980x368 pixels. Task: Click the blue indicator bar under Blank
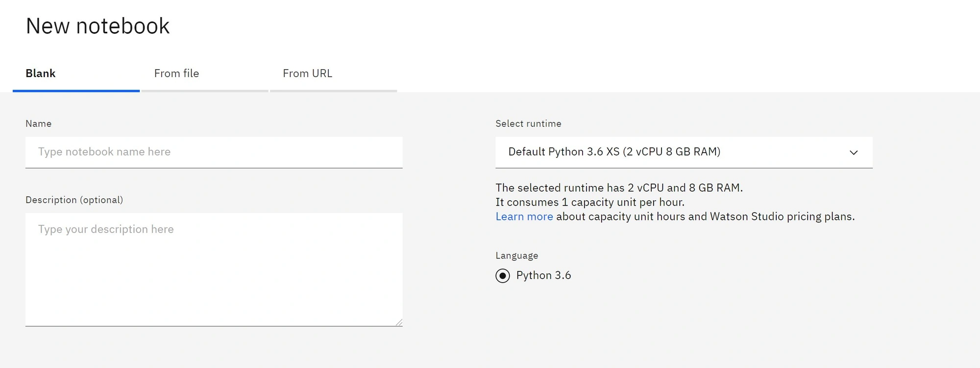(x=76, y=91)
